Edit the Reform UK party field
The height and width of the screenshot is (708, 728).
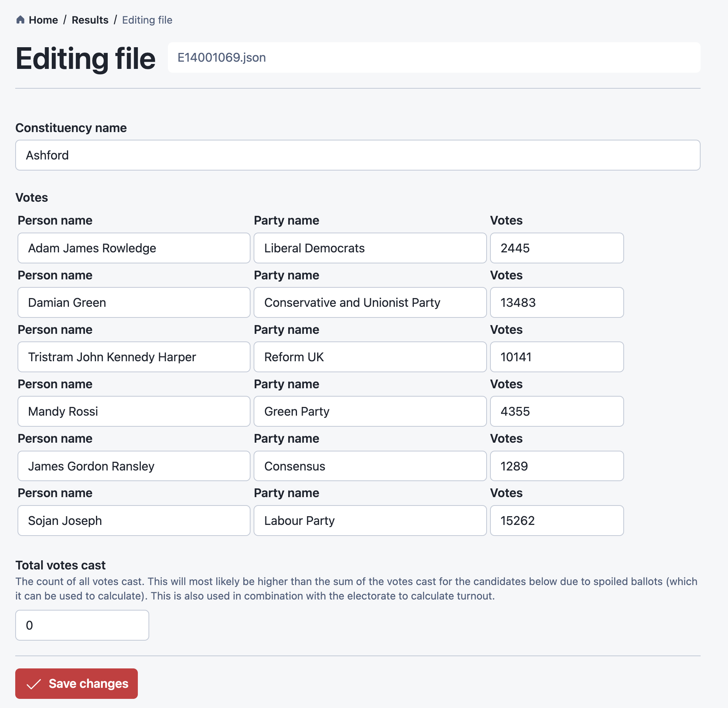pos(370,357)
